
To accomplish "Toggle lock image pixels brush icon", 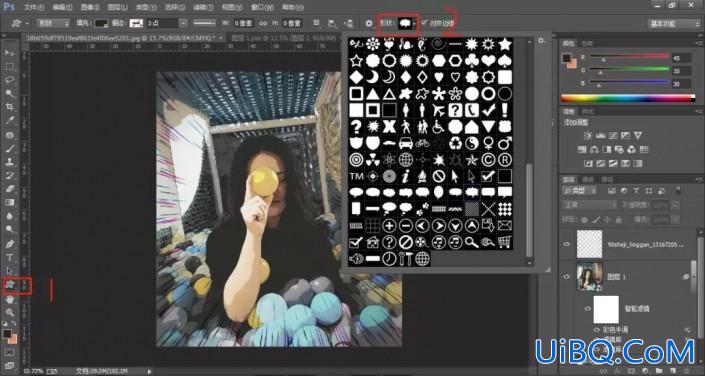I will [596, 219].
